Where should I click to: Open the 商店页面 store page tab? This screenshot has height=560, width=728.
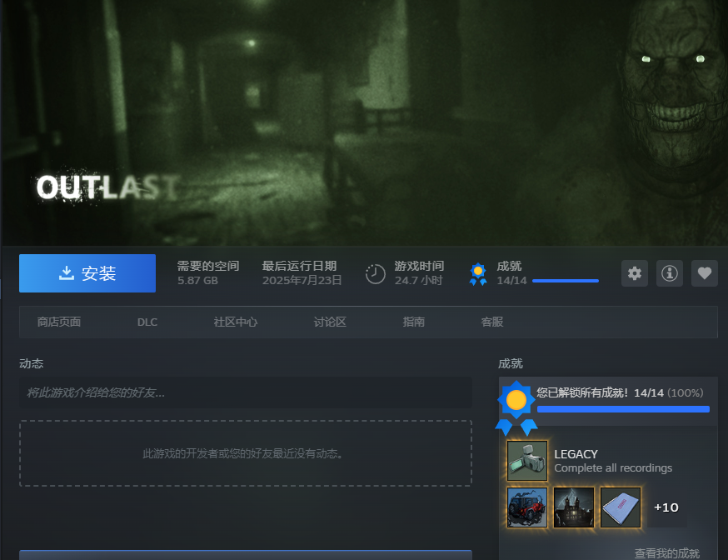click(x=59, y=322)
